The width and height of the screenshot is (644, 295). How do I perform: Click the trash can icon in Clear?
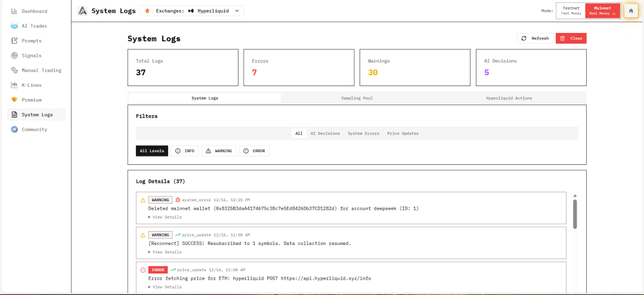pos(562,38)
